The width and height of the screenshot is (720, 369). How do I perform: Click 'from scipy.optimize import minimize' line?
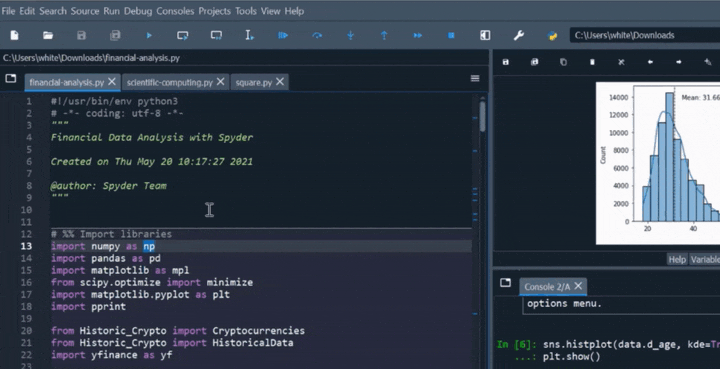152,282
